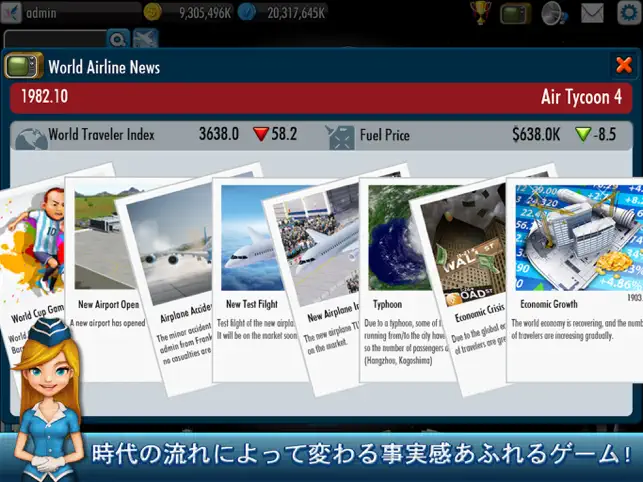Click the World Traveler Index label
This screenshot has width=643, height=482.
101,135
